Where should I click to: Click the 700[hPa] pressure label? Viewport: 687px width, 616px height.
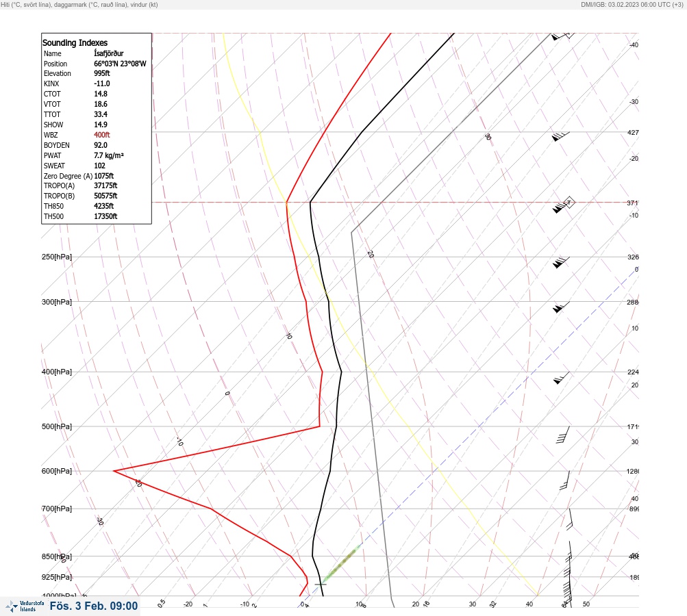pos(57,509)
